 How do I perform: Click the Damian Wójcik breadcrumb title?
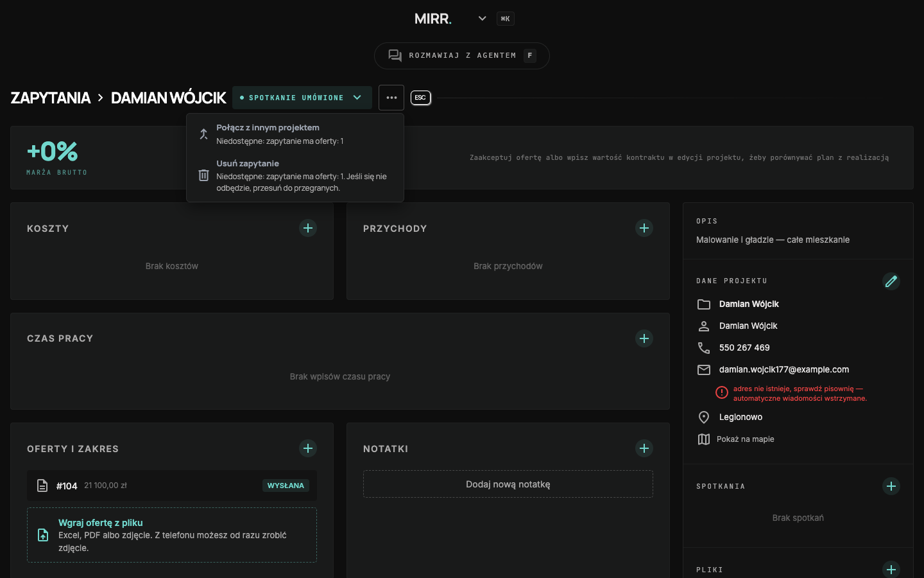[169, 98]
